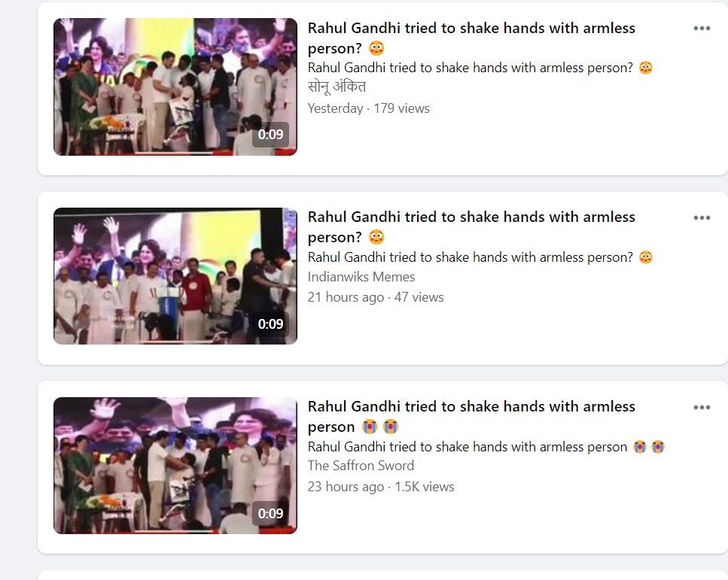The image size is (728, 580).
Task: Open more options for The Saffron Sword video
Action: (x=702, y=407)
